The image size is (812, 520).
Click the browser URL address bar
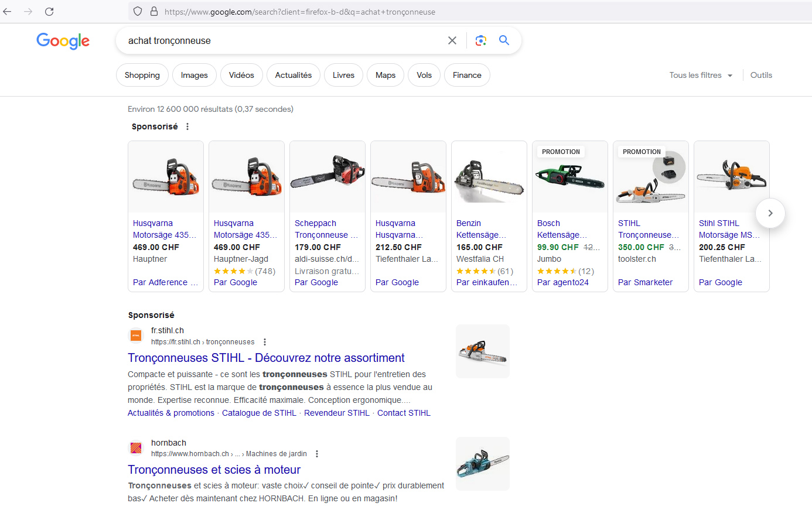coord(469,11)
